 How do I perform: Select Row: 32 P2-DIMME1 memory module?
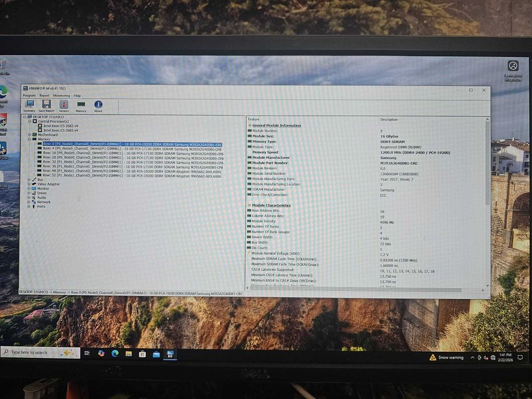tap(133, 162)
